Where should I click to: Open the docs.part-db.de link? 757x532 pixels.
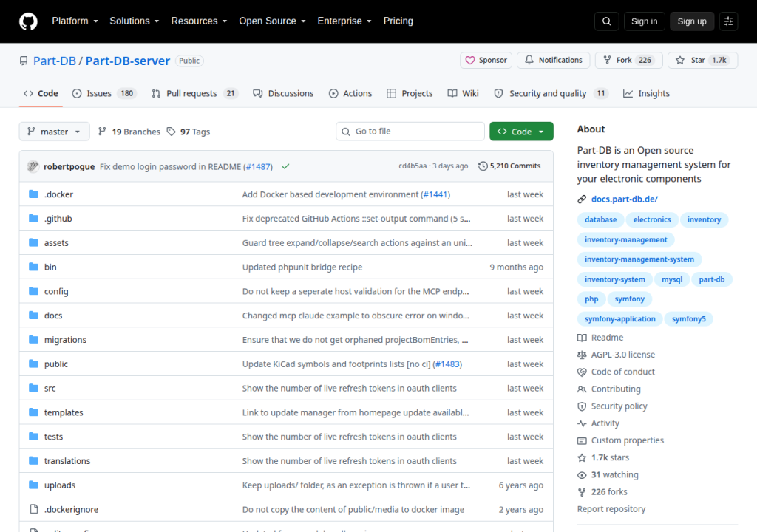pos(624,199)
